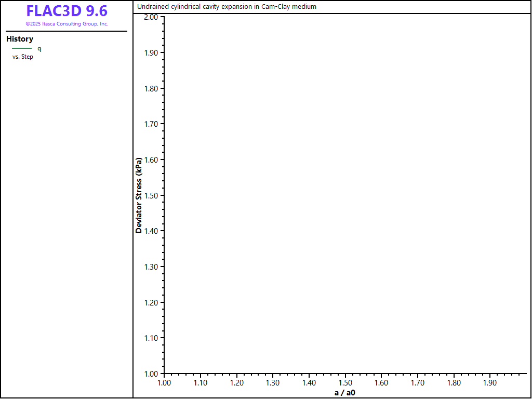Click the center of the empty plot area

pyautogui.click(x=345, y=195)
